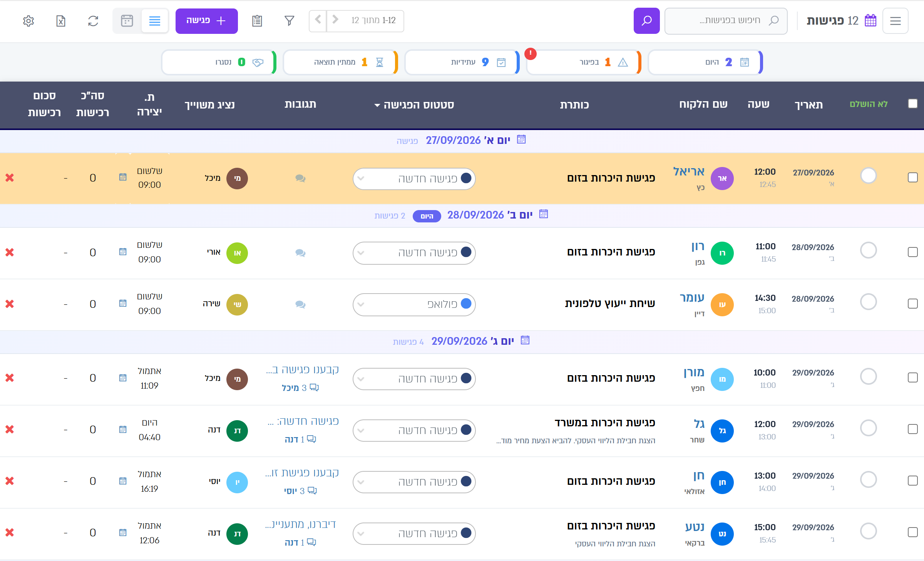Filter by היום status tab
924x561 pixels.
pos(705,62)
